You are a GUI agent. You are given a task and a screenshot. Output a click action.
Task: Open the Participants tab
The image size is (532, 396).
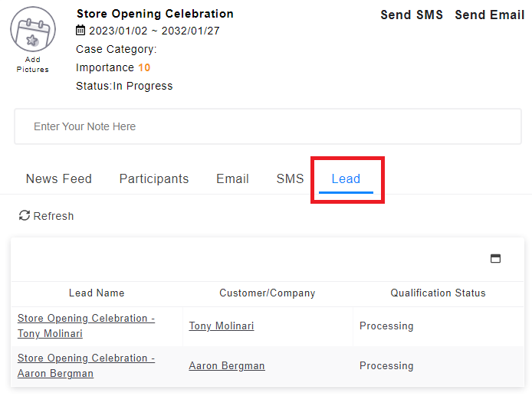point(154,179)
